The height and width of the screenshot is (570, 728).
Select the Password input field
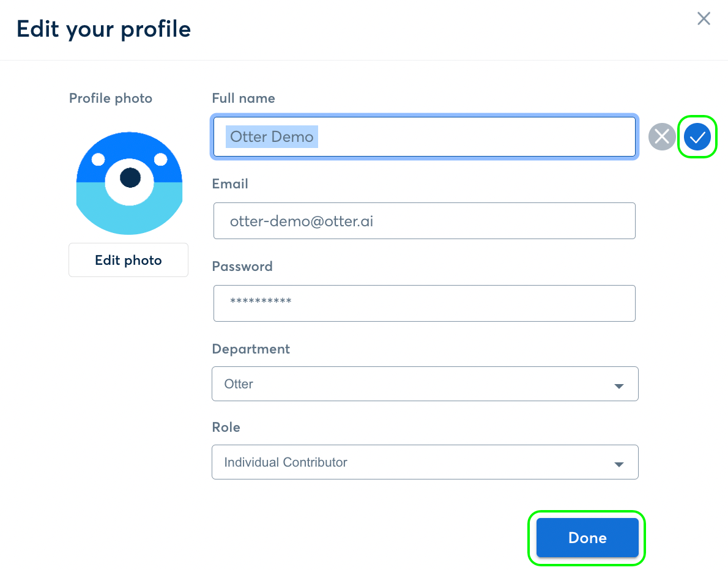click(x=425, y=303)
